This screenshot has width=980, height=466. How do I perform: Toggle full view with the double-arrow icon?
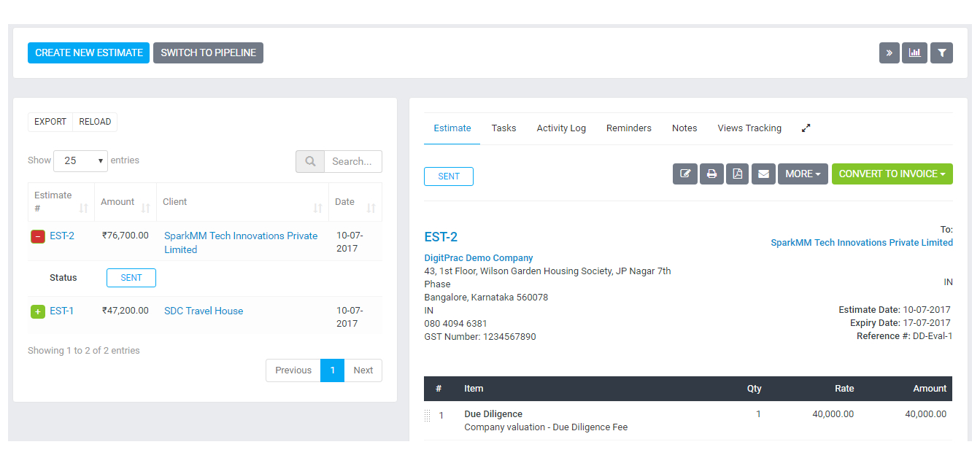889,53
